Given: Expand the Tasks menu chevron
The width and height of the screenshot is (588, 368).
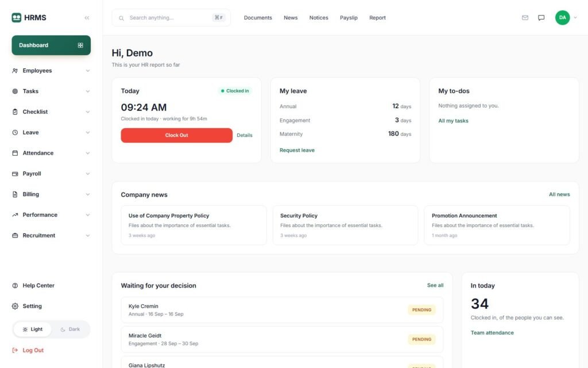Looking at the screenshot, I should coord(88,91).
